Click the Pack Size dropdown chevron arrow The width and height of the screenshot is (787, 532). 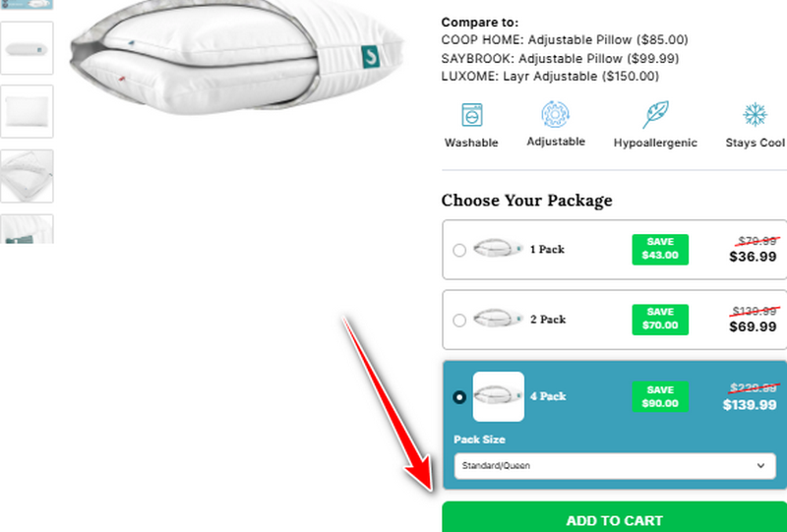[x=760, y=466]
